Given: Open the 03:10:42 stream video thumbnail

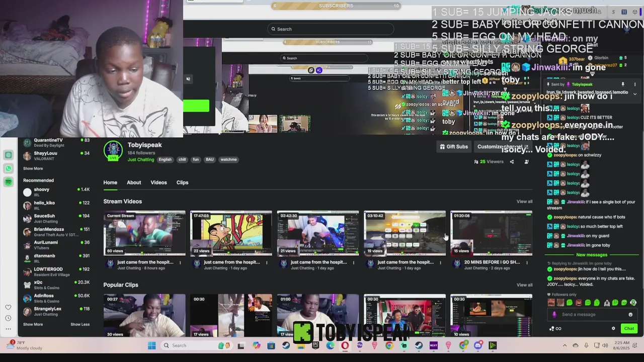Looking at the screenshot, I should pos(405,234).
